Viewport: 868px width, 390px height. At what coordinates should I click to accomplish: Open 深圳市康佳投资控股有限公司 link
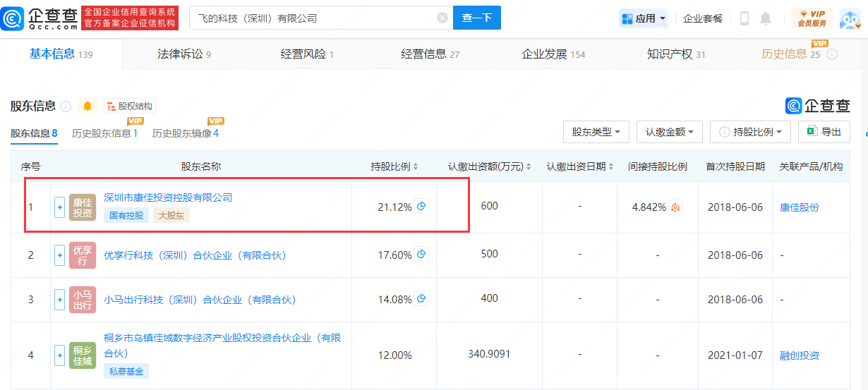click(x=168, y=197)
